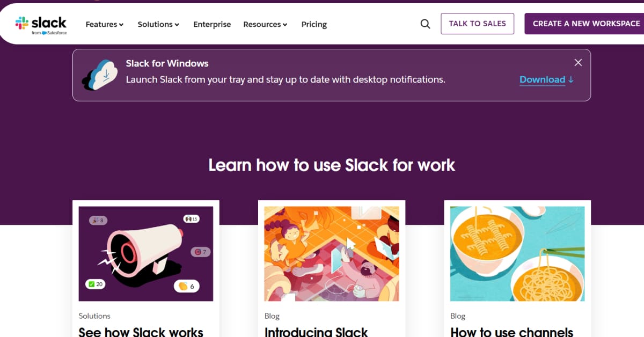
Task: Click Create a New Workspace
Action: click(586, 24)
